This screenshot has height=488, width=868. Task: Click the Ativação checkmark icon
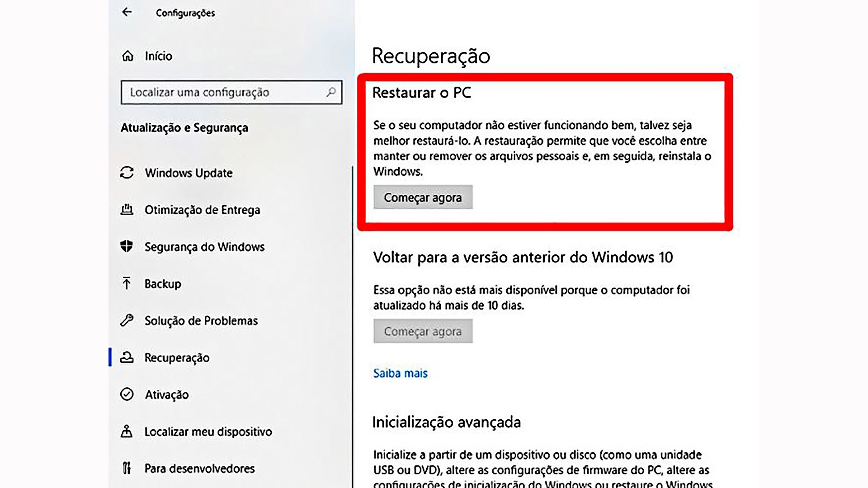(x=127, y=394)
